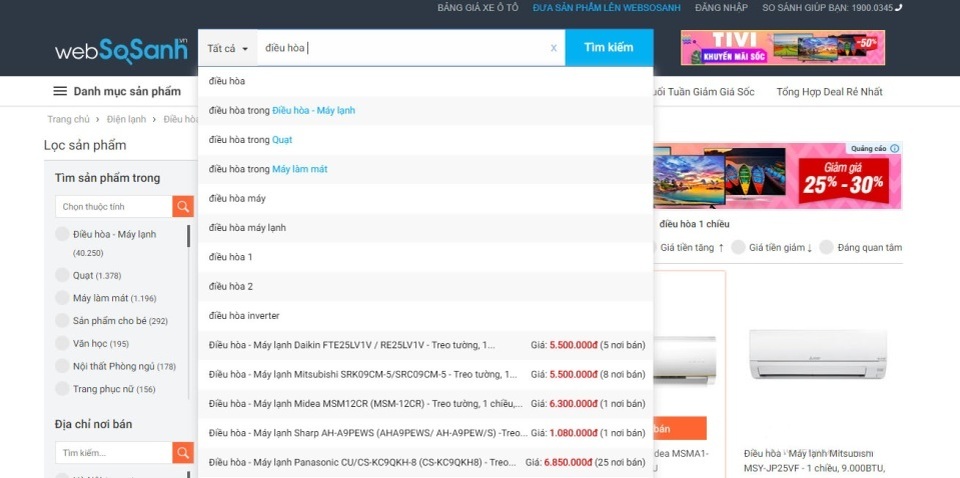
Task: Open Panasonic CU/CS-KC9QKH-8 product suggestion
Action: tap(426, 462)
